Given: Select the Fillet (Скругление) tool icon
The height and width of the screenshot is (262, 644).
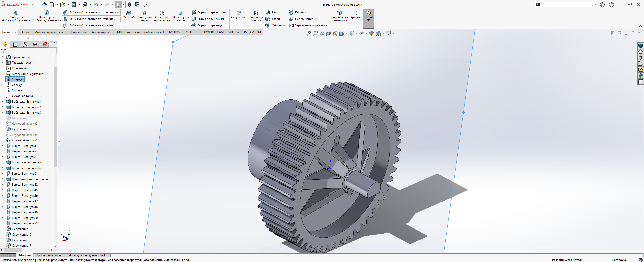Looking at the screenshot, I should pos(239,13).
